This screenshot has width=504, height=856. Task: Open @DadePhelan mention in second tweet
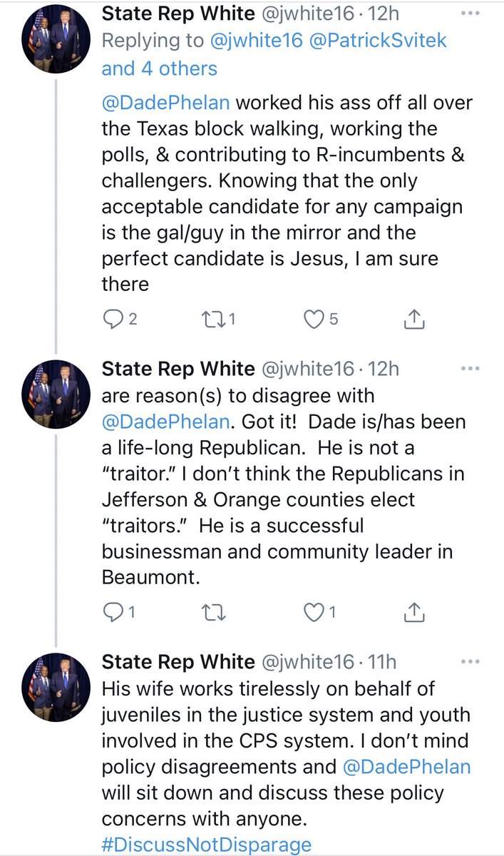pos(165,422)
